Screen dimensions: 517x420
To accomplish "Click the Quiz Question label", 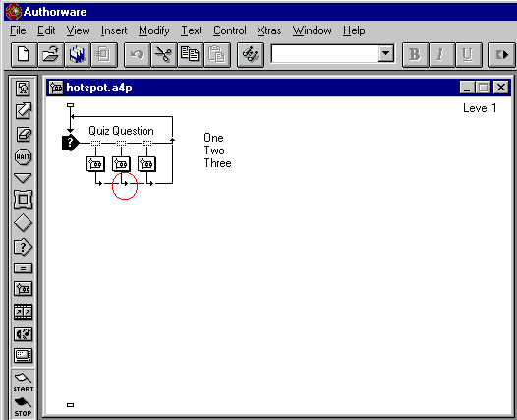I will 121,131.
